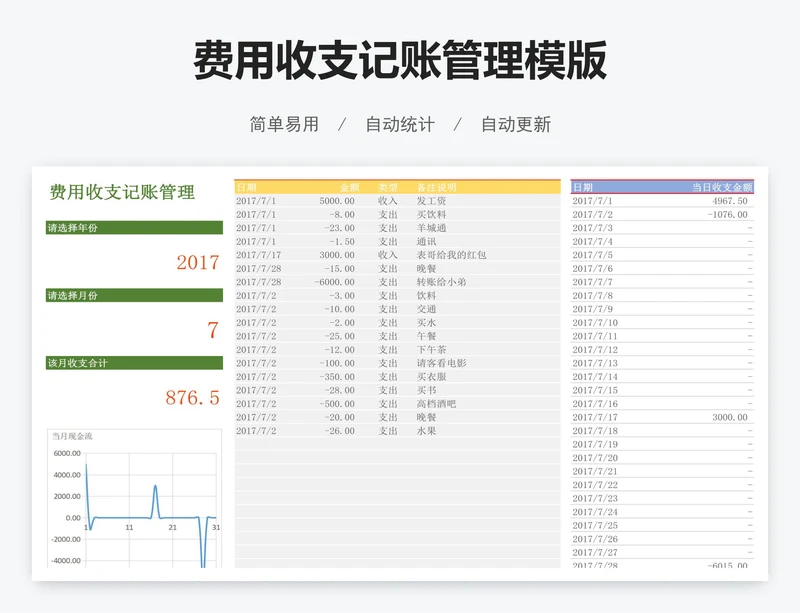Click the 费用收支记账管理 green sheet title
Viewport: 800px width, 613px height.
[x=122, y=192]
